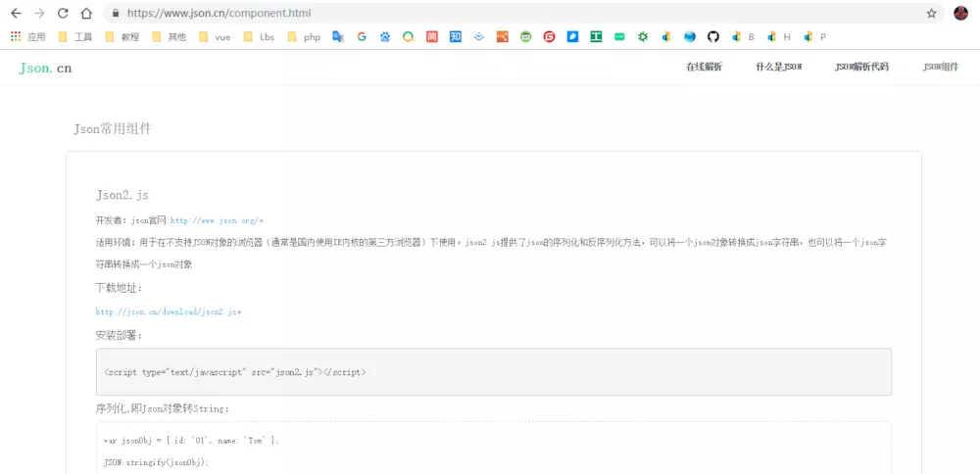Screen dimensions: 980x474
Task: Open the bookmark labeled B
Action: [743, 37]
